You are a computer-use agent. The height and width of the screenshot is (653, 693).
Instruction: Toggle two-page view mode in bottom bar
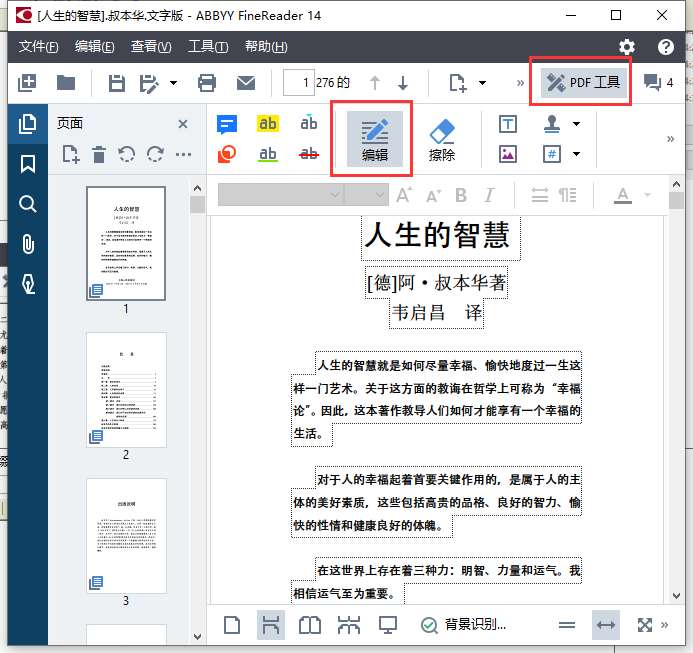point(310,625)
